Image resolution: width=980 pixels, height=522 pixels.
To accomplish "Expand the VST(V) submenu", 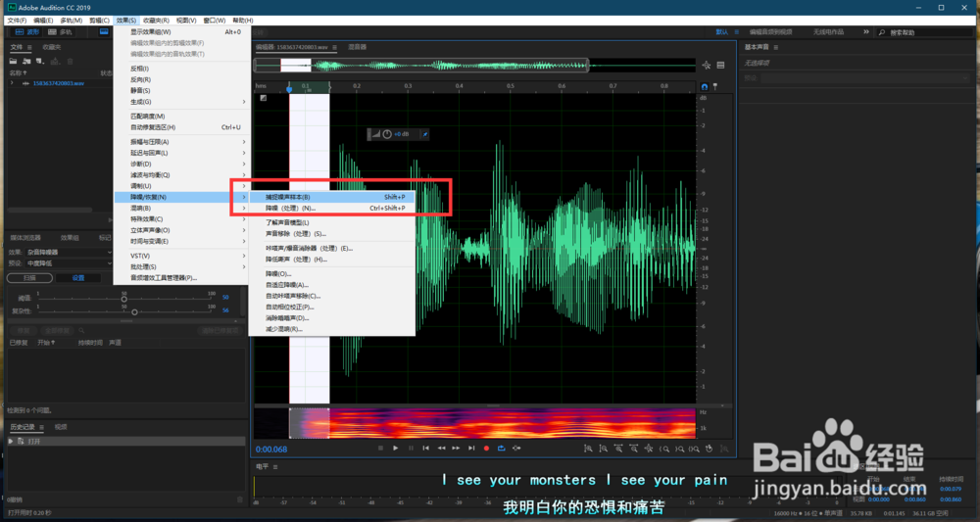I will coord(181,256).
